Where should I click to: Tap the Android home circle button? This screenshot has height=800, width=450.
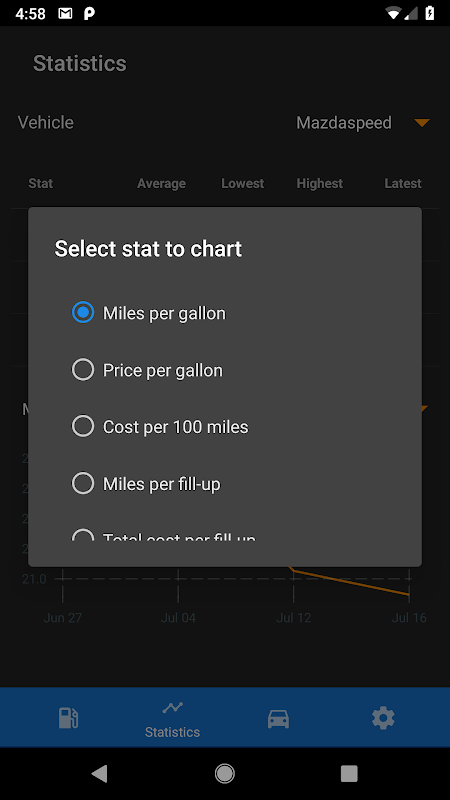[x=224, y=773]
